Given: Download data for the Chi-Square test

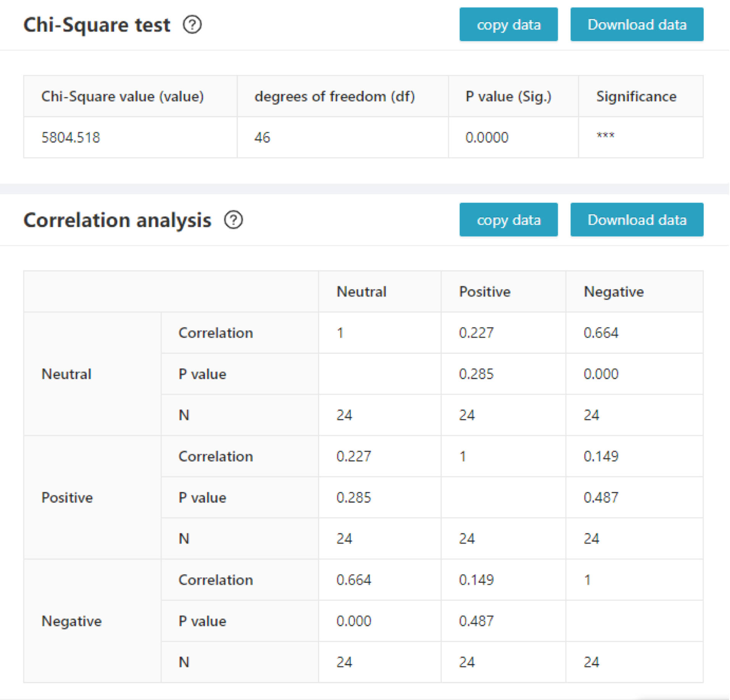Looking at the screenshot, I should click(x=637, y=24).
